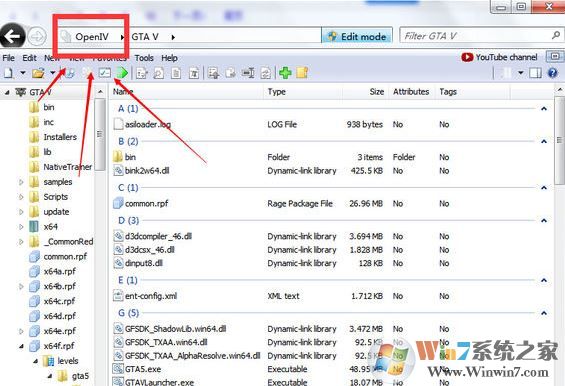
Task: Collapse the D (3) file group
Action: [x=544, y=220]
